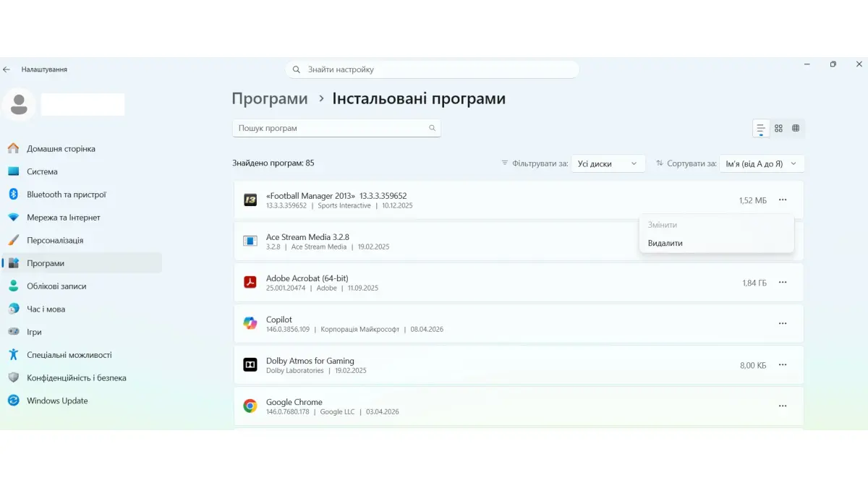
Task: Open the Сортувати за sort dropdown
Action: coord(762,164)
